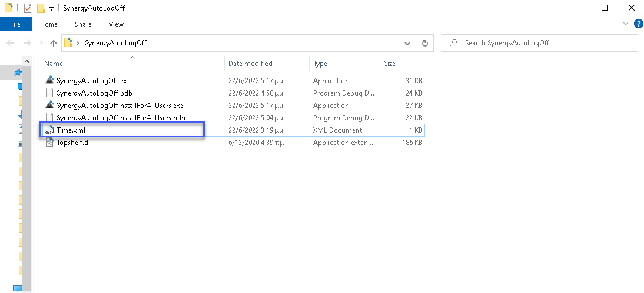Select SynergyAutoLogOffInstallForAllUsers.pdb file icon
The height and width of the screenshot is (293, 644).
click(x=49, y=117)
